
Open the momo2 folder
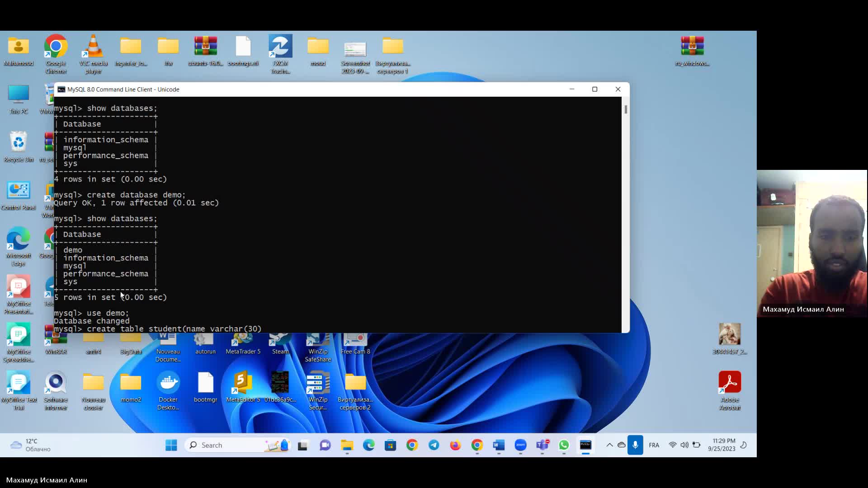131,387
